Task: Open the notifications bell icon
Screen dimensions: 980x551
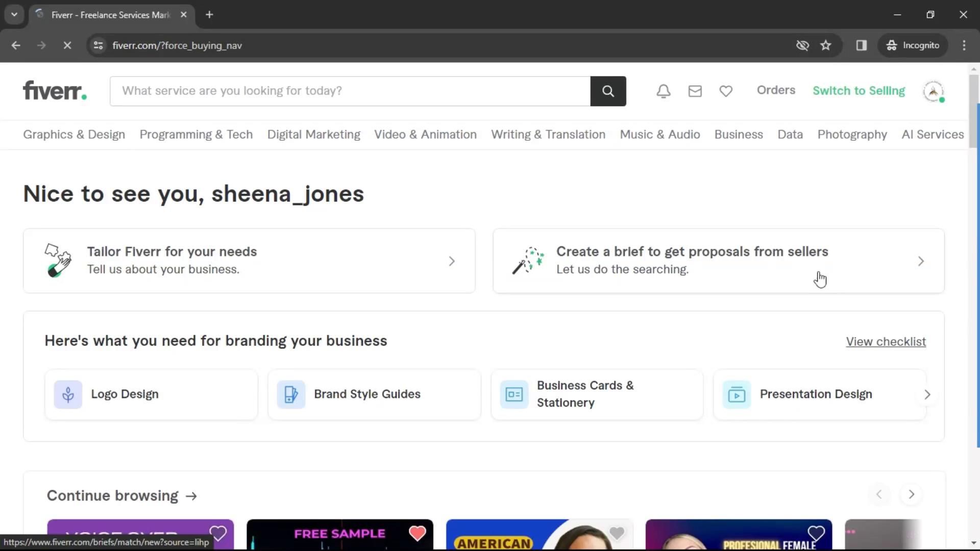Action: (663, 91)
